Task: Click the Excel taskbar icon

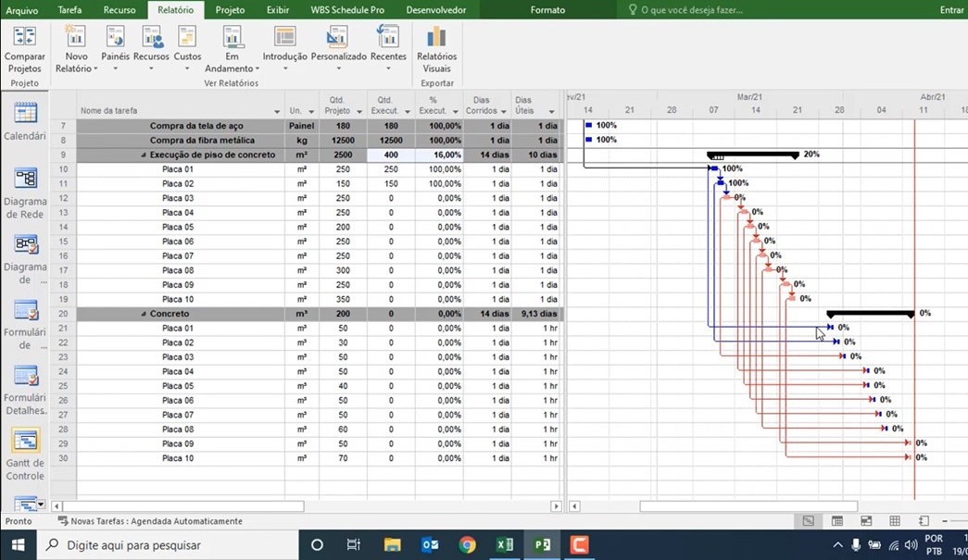Action: [x=505, y=544]
